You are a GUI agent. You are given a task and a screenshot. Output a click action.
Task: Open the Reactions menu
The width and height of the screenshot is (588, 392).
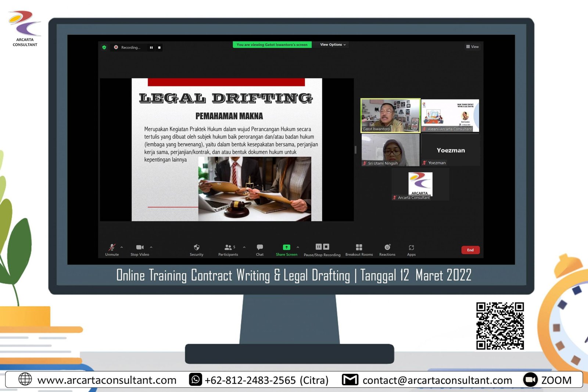click(387, 248)
